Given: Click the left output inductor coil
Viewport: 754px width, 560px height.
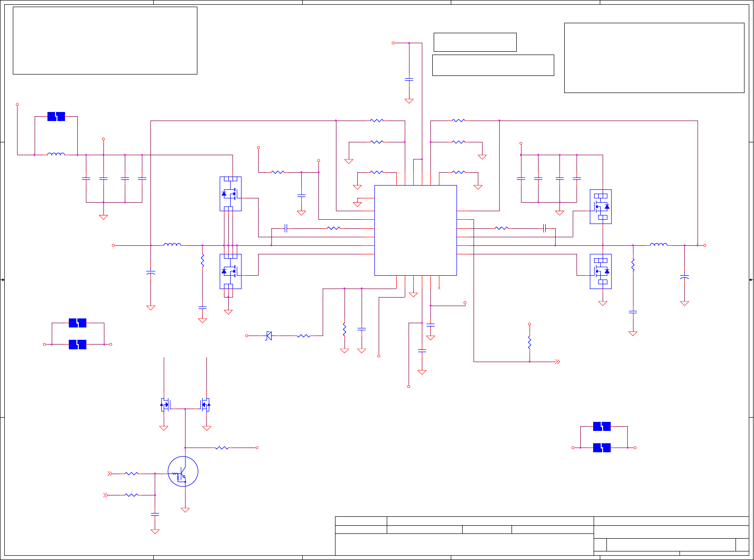Looking at the screenshot, I should [x=172, y=245].
